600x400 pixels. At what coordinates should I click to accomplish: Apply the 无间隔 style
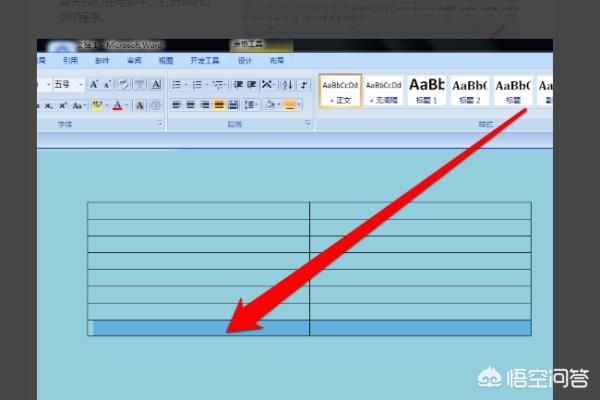(x=383, y=91)
